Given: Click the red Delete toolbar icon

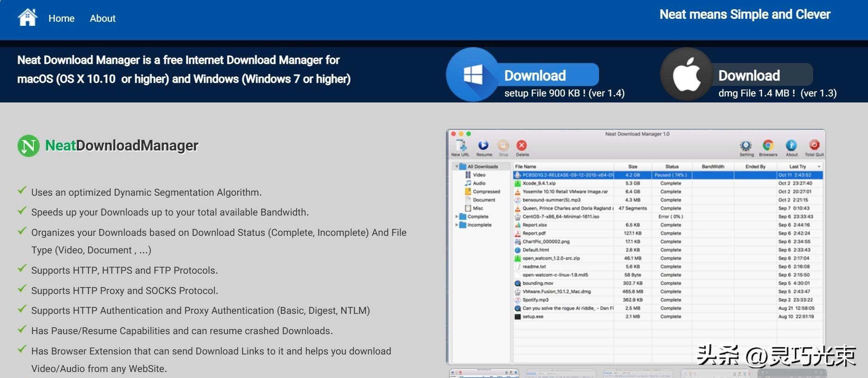Looking at the screenshot, I should (x=521, y=146).
